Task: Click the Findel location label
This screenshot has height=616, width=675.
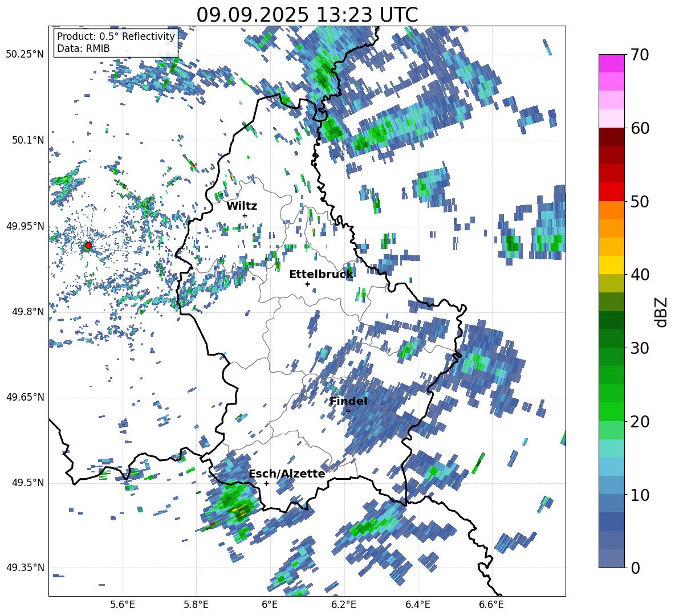Action: point(348,401)
